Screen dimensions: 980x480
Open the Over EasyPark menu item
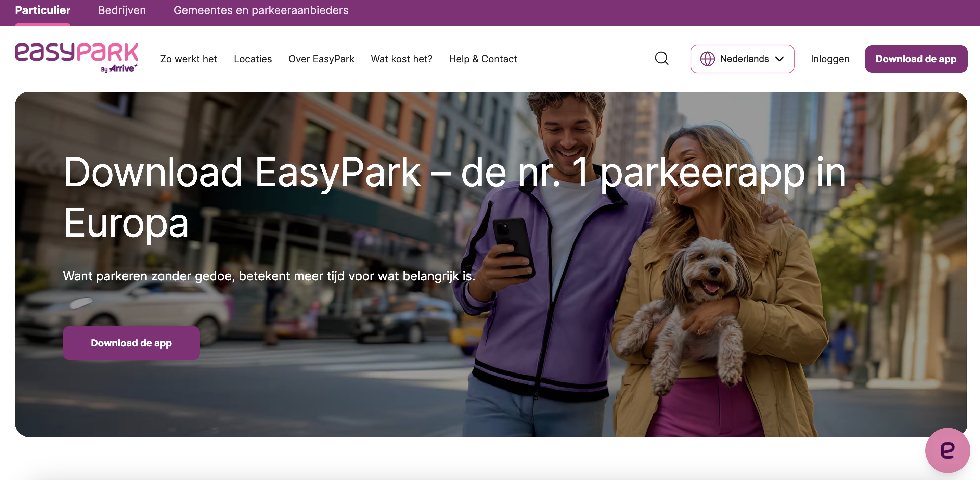coord(321,59)
